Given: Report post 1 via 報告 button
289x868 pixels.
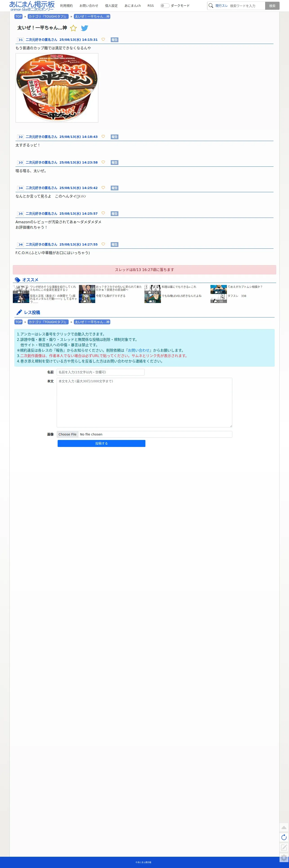Looking at the screenshot, I should [x=115, y=40].
